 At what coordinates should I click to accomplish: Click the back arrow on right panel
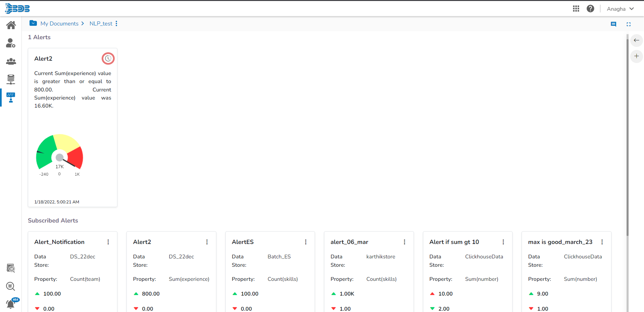pyautogui.click(x=636, y=40)
